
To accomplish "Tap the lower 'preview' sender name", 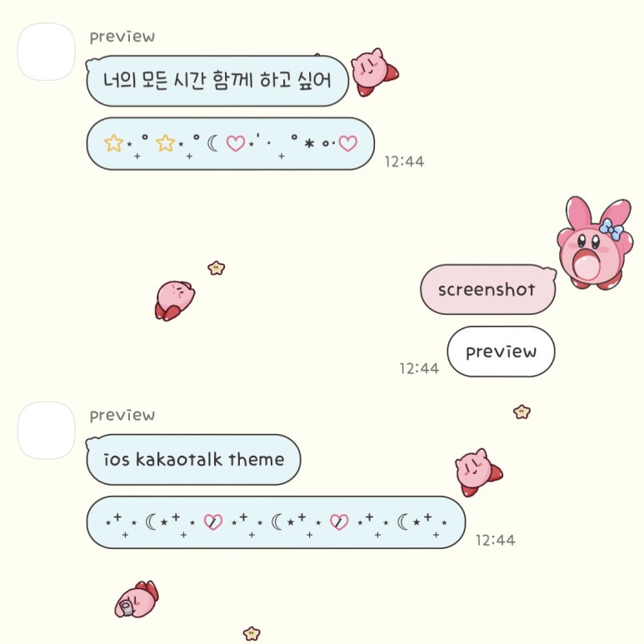I will coord(122,415).
